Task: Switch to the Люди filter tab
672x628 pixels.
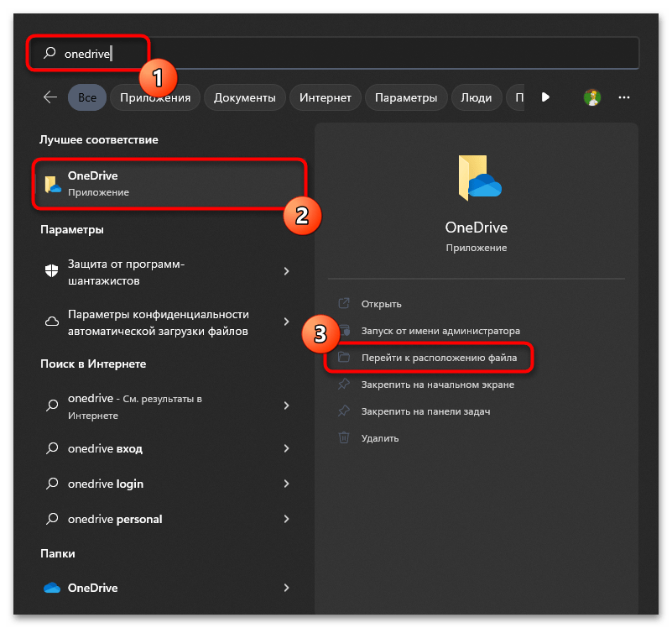Action: click(x=477, y=97)
